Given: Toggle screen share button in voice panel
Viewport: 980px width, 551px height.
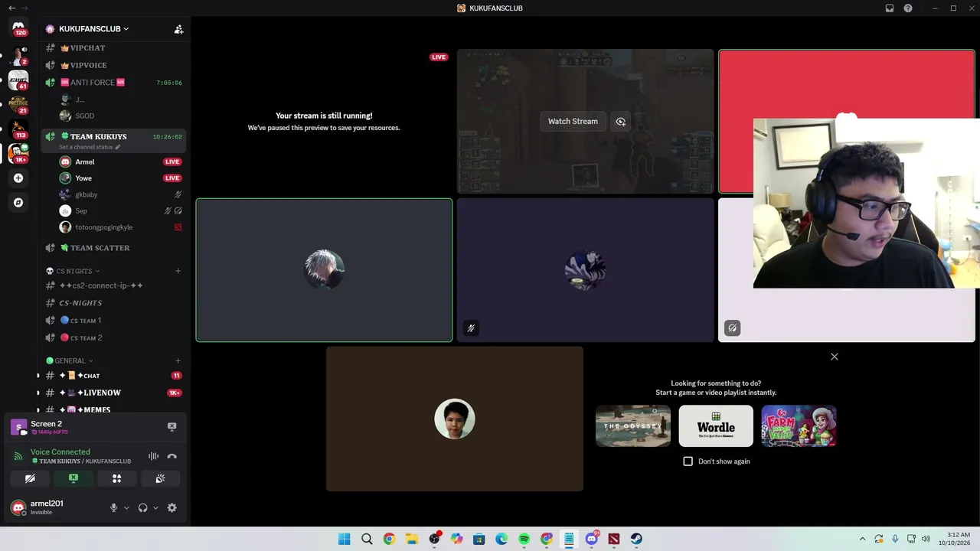Looking at the screenshot, I should point(73,478).
